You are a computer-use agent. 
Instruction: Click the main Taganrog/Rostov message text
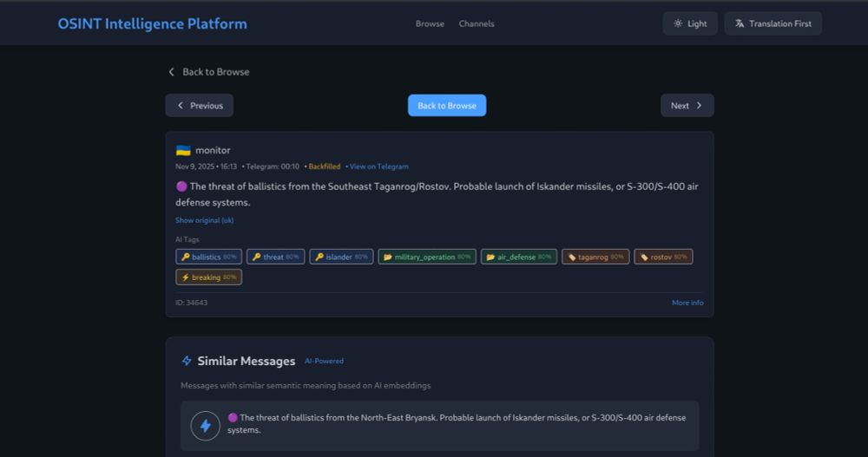(x=437, y=194)
